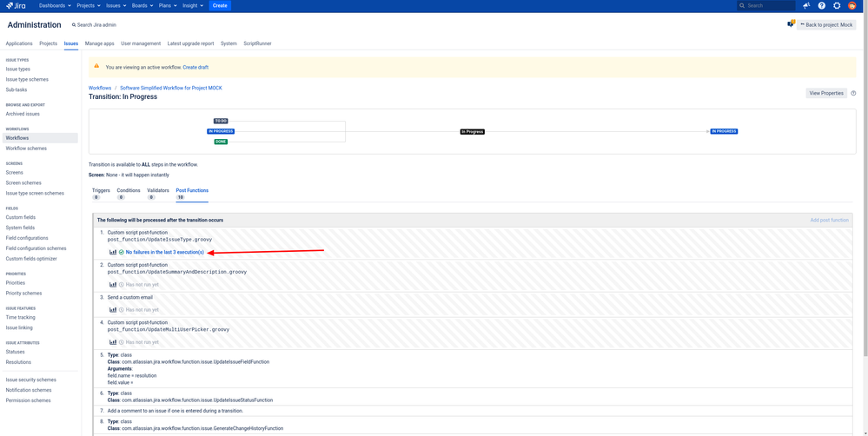Click the Create draft link
This screenshot has width=868, height=436.
tap(195, 67)
